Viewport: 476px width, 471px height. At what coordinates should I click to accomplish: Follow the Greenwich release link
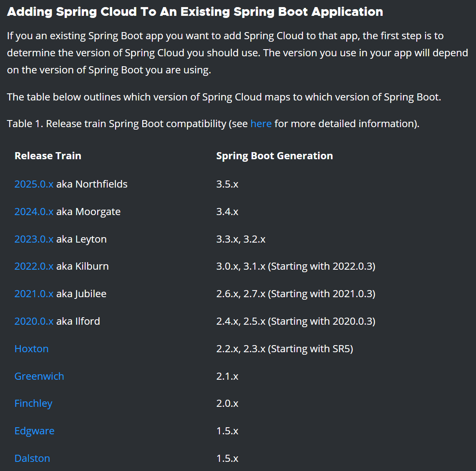tap(39, 376)
